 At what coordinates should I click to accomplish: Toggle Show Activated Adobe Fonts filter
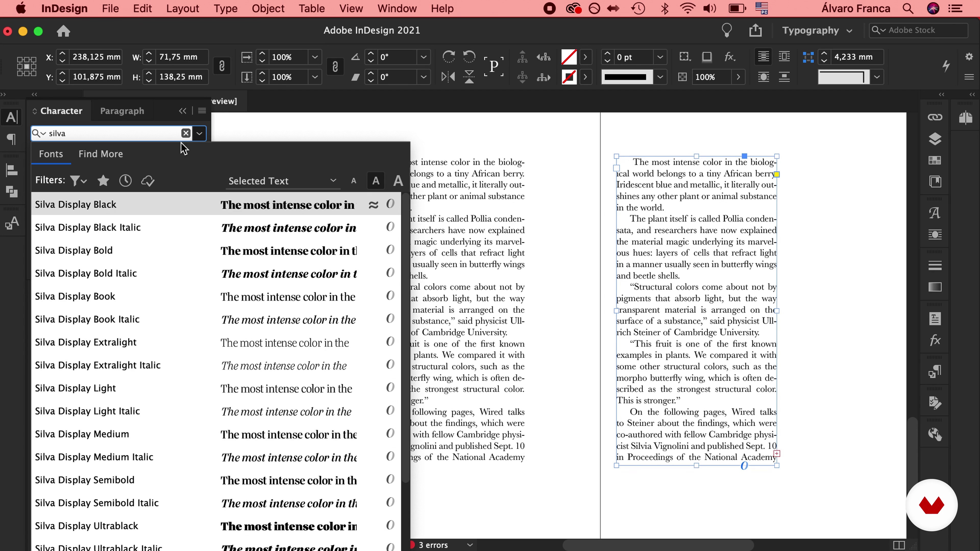[x=148, y=181]
